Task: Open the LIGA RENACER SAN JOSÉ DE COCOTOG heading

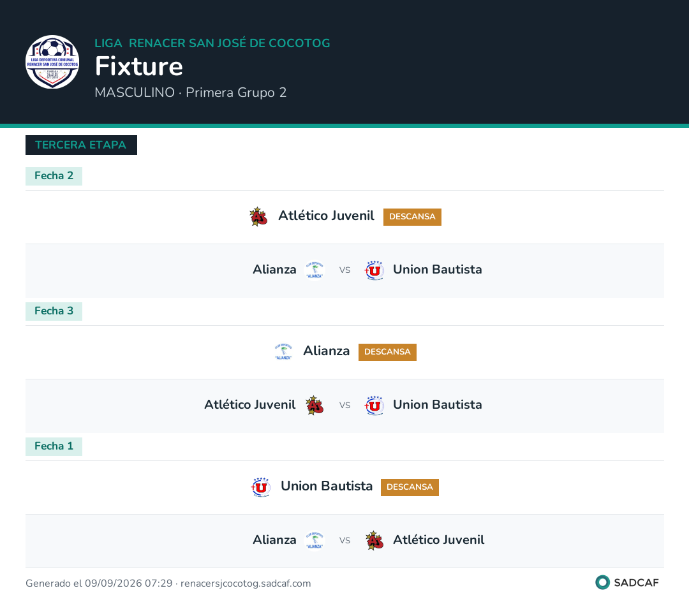Action: click(x=212, y=43)
